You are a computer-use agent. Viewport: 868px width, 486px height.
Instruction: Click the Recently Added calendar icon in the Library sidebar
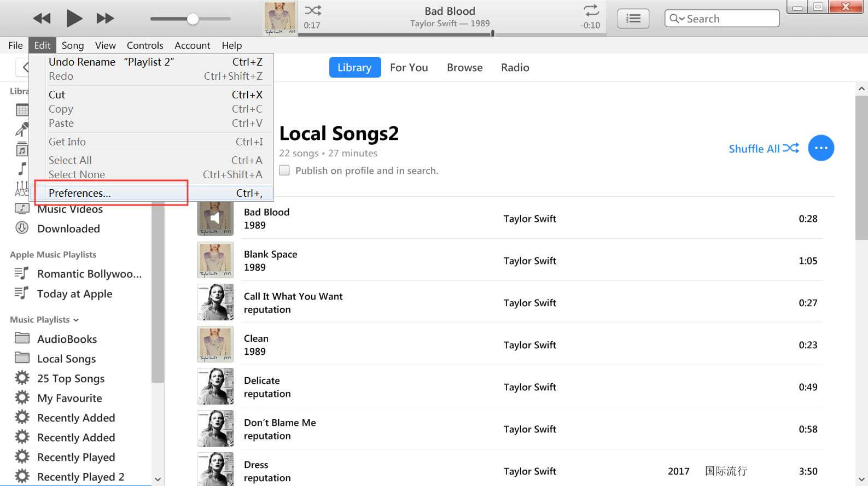tap(22, 110)
